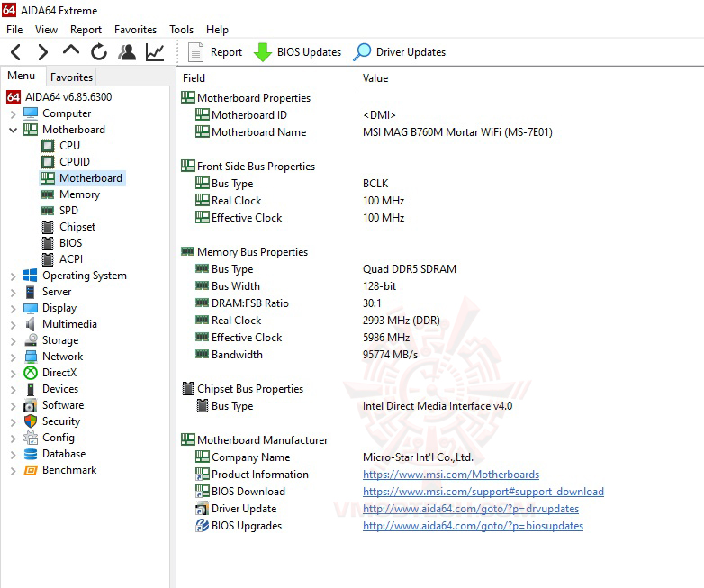Select the Chipset icon in tree
This screenshot has width=704, height=588.
coord(48,227)
